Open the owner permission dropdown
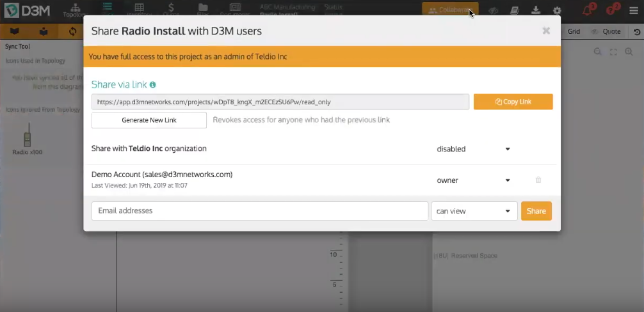 pos(473,180)
